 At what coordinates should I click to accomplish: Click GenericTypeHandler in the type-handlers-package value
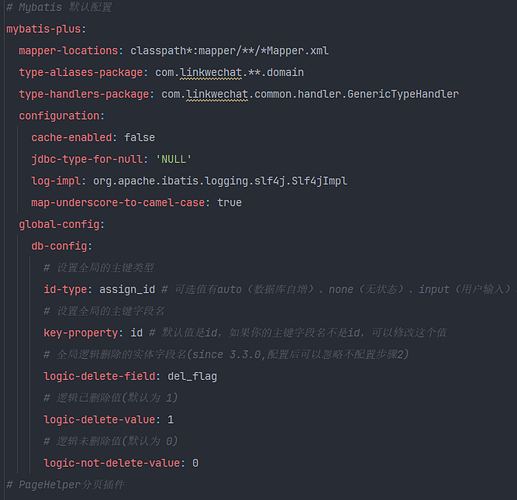pos(403,94)
